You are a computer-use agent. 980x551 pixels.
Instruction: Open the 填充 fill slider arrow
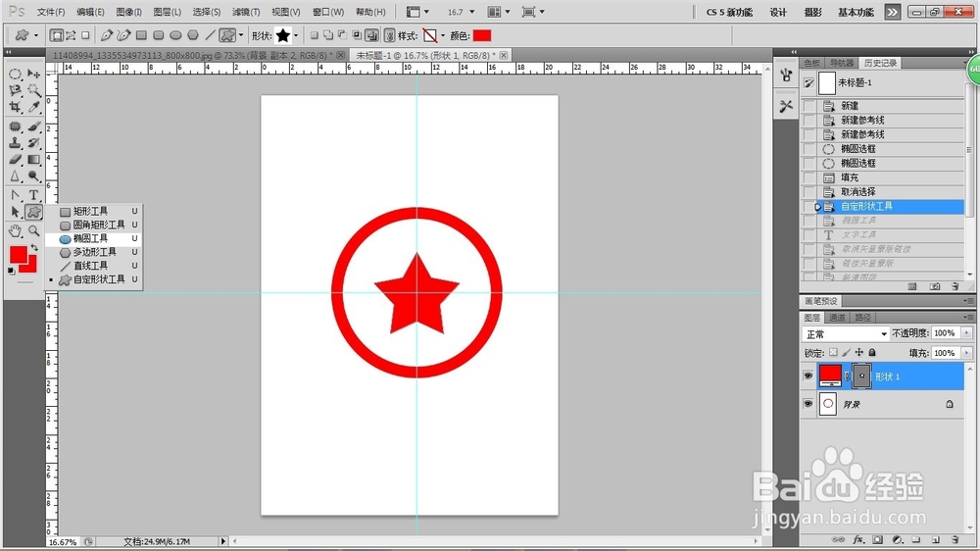click(x=966, y=353)
